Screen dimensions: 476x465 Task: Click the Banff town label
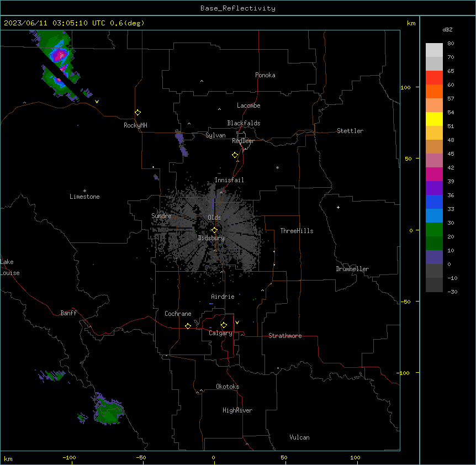click(x=68, y=313)
